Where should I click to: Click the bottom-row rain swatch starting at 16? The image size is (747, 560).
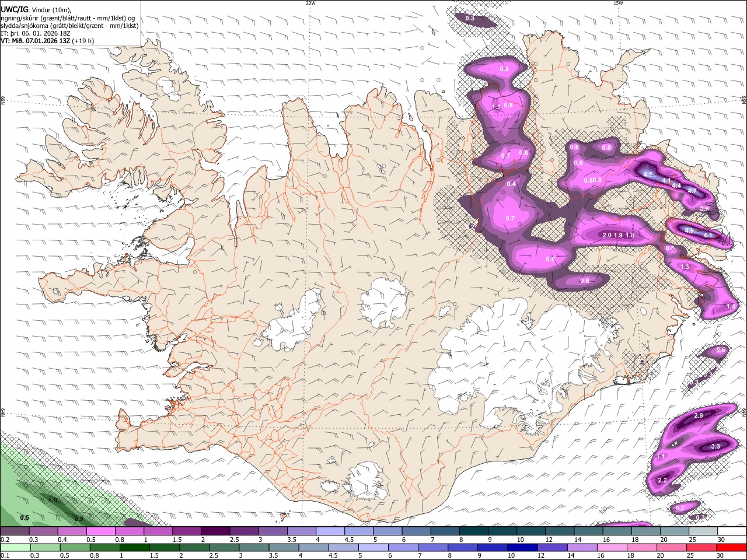coord(613,547)
